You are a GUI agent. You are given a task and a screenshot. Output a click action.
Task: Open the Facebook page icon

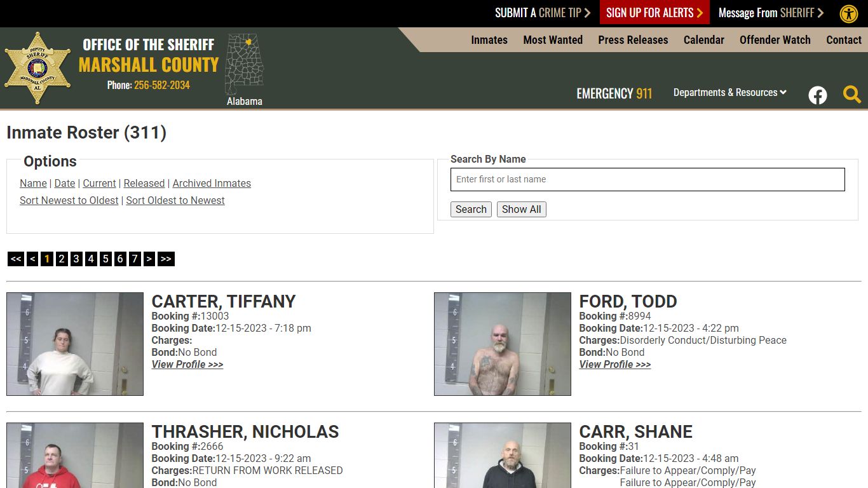pyautogui.click(x=818, y=95)
